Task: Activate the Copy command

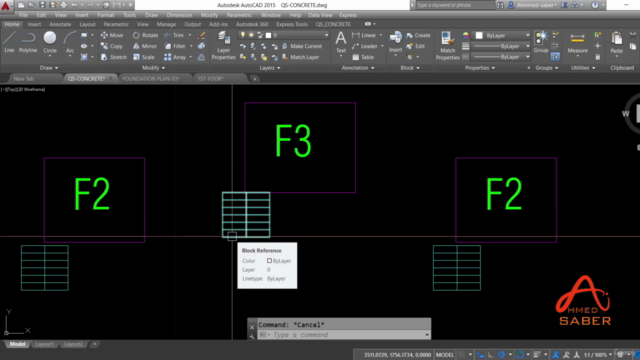Action: click(112, 47)
